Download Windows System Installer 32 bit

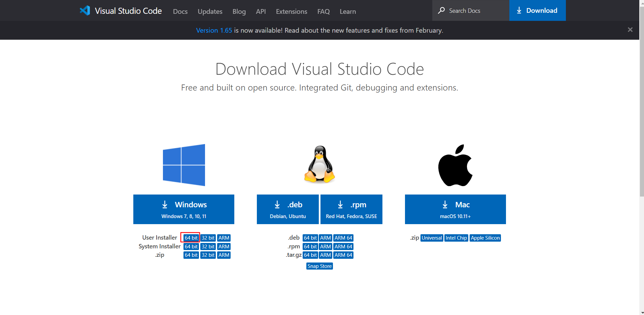tap(208, 246)
